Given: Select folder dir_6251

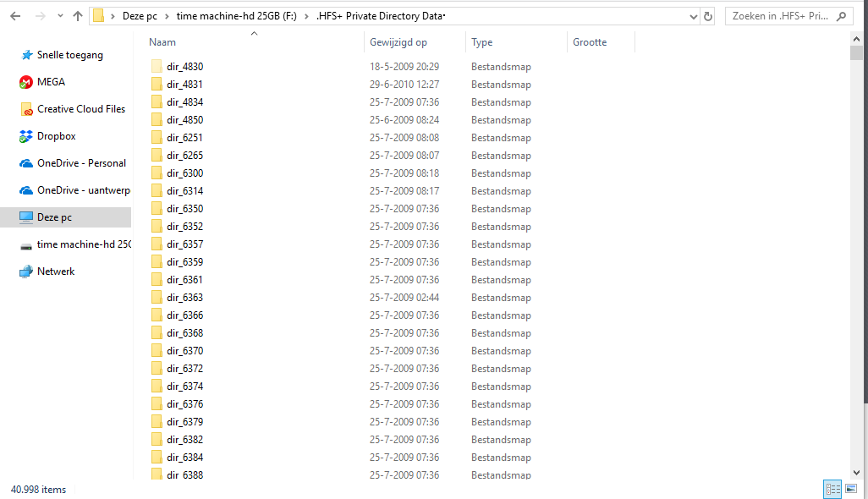Looking at the screenshot, I should (x=185, y=137).
